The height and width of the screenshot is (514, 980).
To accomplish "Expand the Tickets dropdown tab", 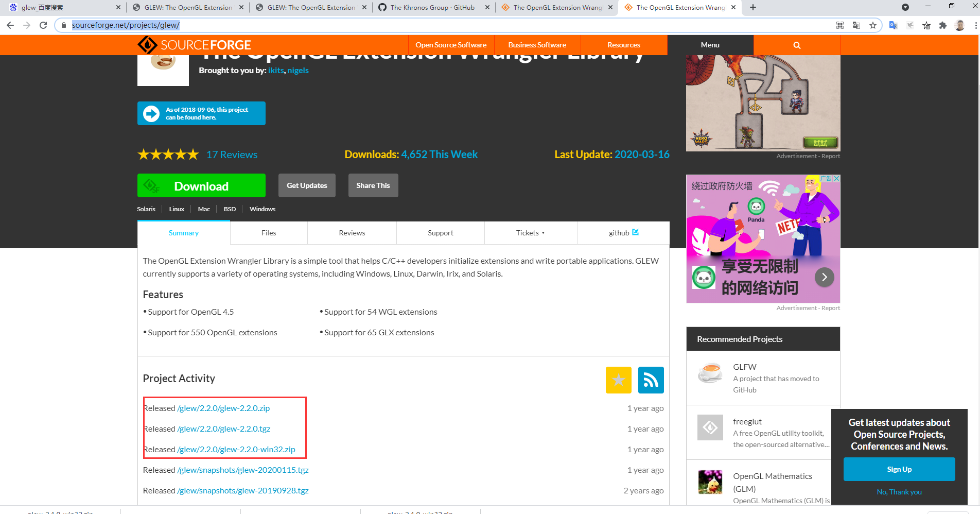I will [x=531, y=233].
